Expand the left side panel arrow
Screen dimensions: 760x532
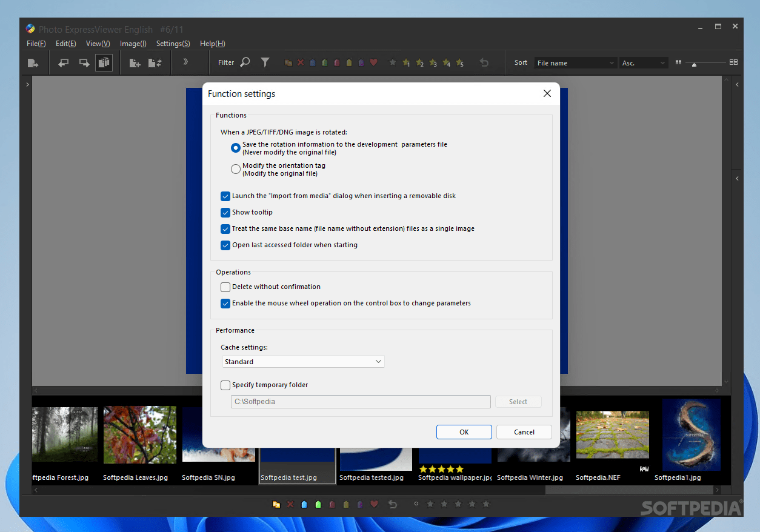click(27, 85)
